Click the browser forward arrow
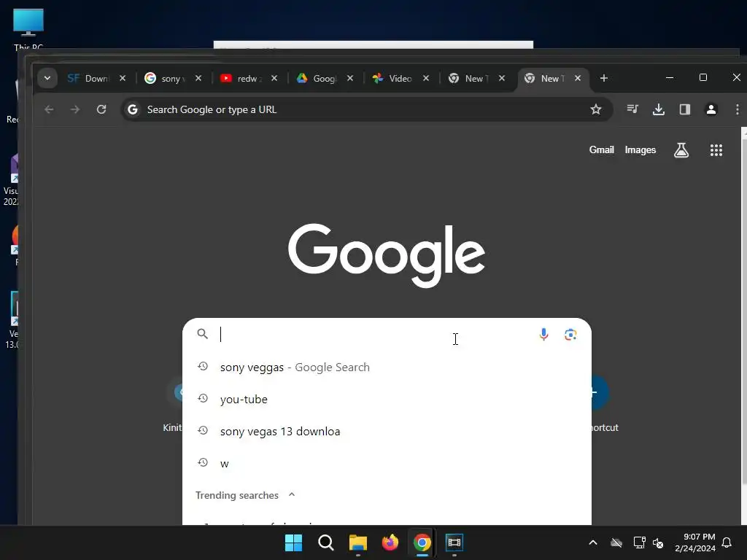This screenshot has width=747, height=560. (75, 109)
